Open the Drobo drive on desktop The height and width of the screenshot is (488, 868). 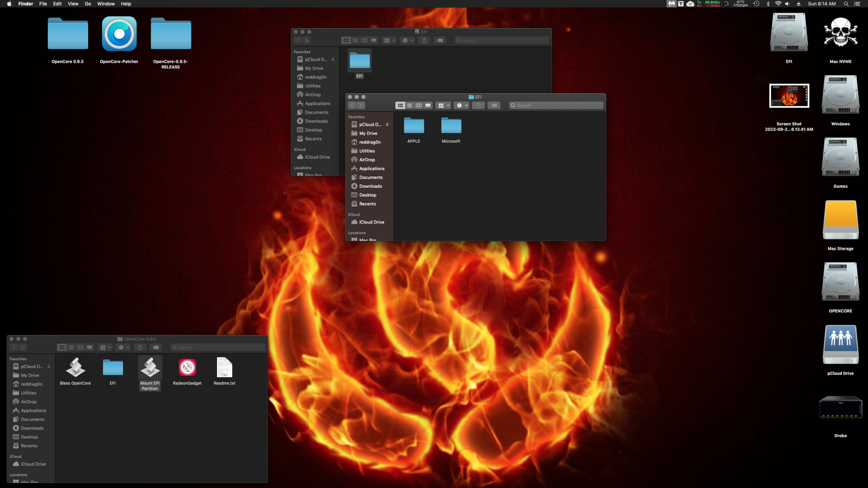coord(840,409)
